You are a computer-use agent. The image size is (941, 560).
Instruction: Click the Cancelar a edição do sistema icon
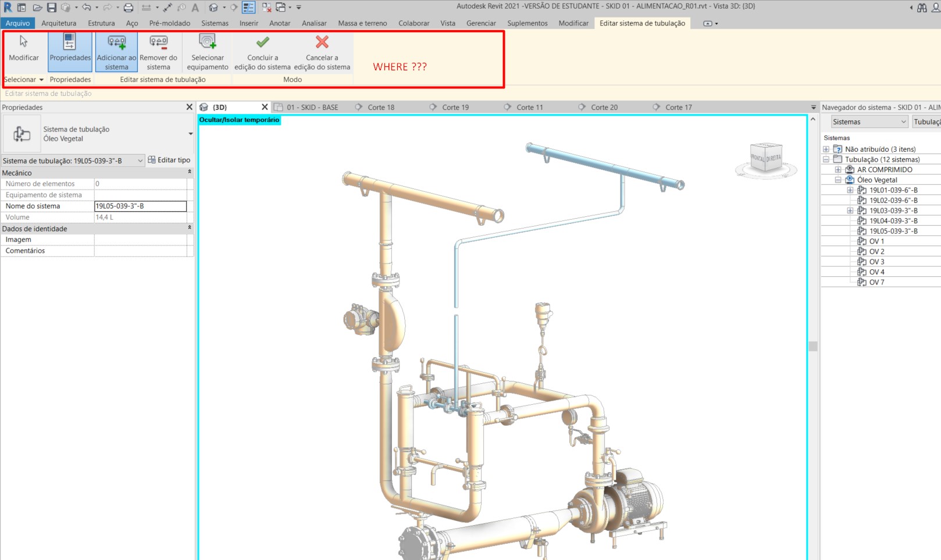(x=322, y=47)
